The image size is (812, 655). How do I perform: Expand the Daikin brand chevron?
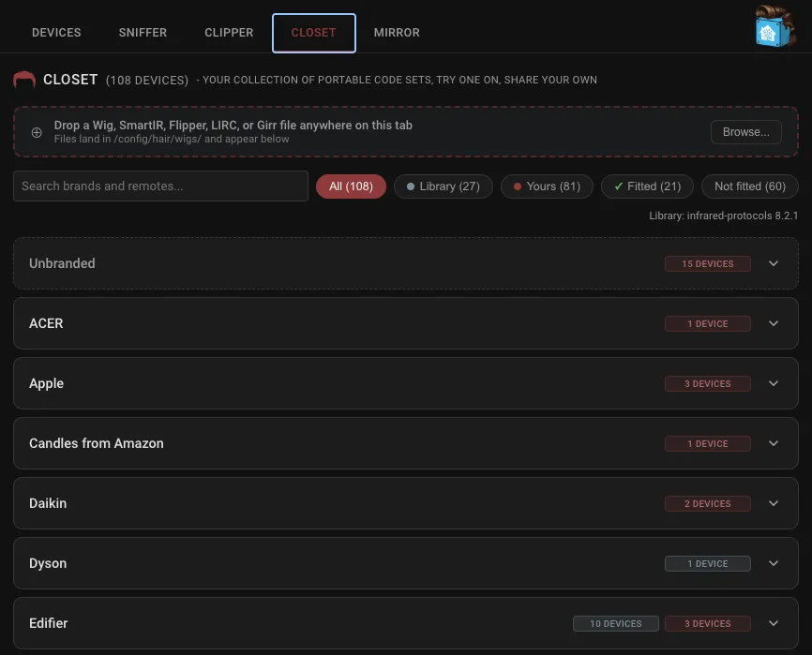coord(774,503)
